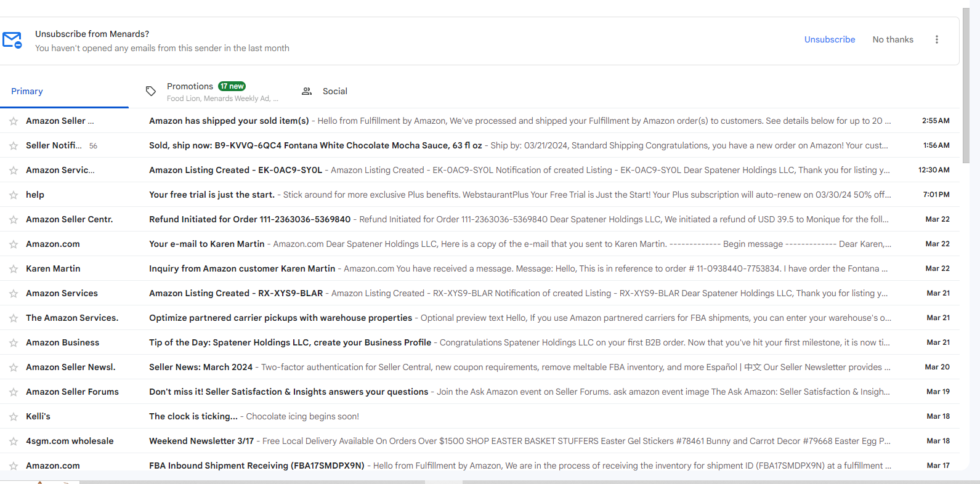Open 'Seller News: March 2024' subject

[x=201, y=367]
